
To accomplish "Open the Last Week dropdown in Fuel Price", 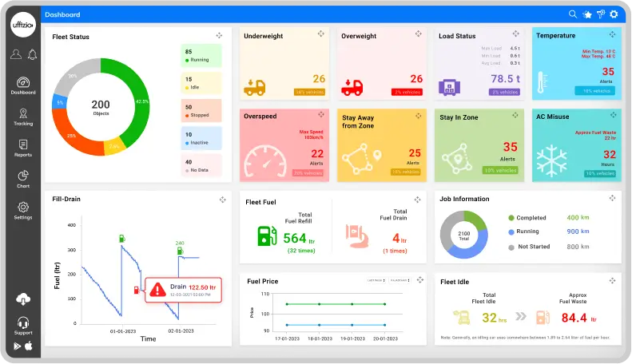I will 375,280.
